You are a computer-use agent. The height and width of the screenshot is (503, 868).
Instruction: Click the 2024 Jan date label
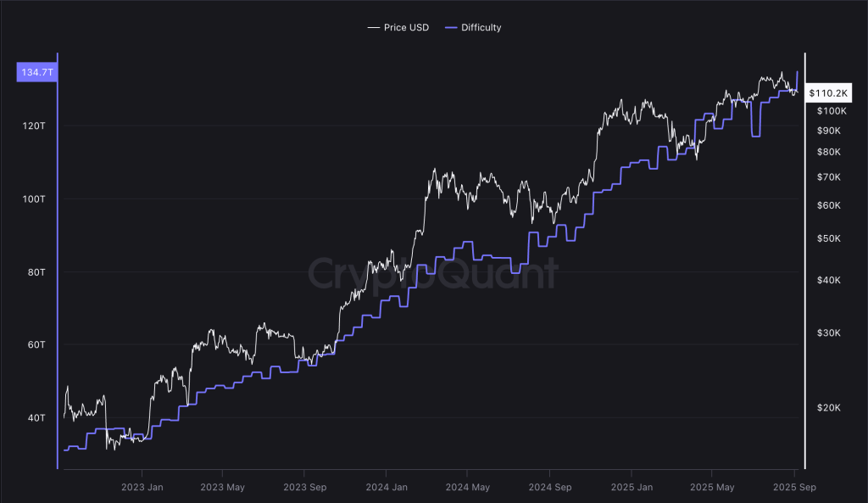pyautogui.click(x=387, y=487)
